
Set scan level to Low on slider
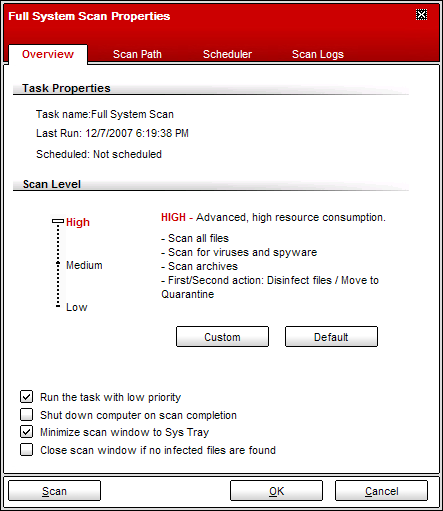click(x=58, y=306)
